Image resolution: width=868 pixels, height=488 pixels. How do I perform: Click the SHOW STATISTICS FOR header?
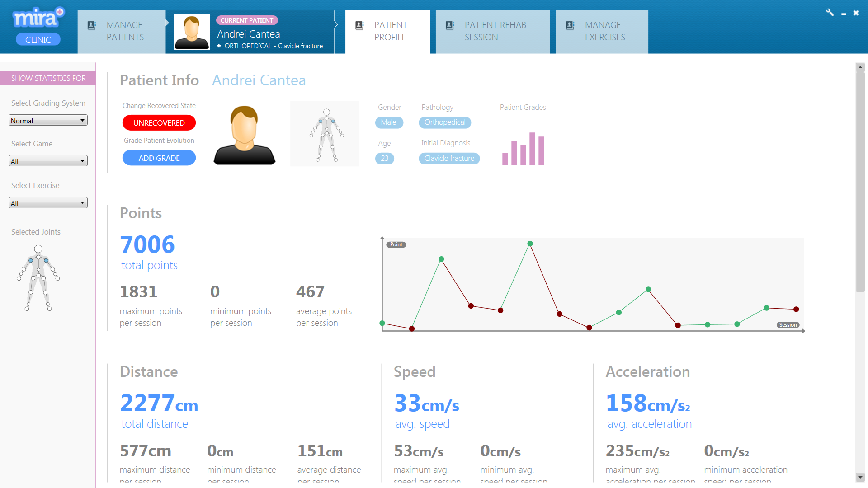point(48,78)
